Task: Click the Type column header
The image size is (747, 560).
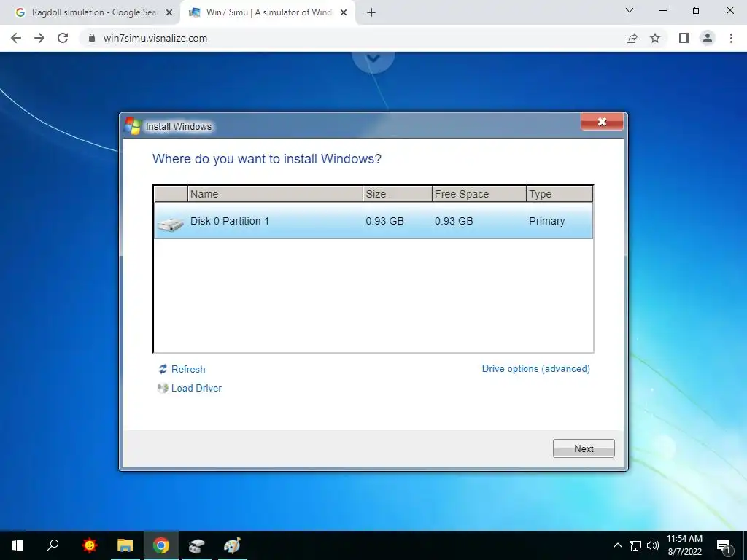Action: pyautogui.click(x=560, y=194)
